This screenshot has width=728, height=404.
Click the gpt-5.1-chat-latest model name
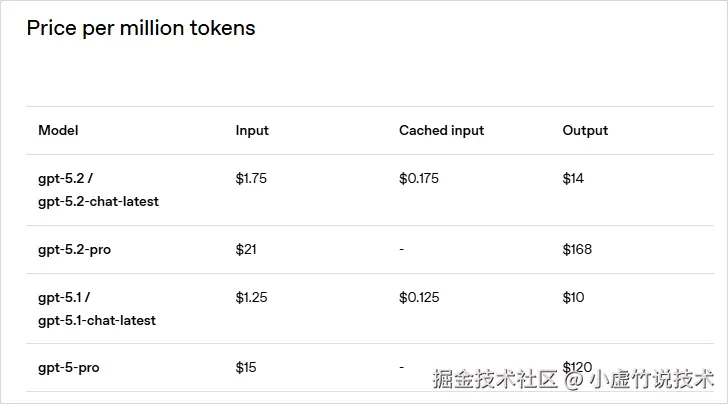97,321
